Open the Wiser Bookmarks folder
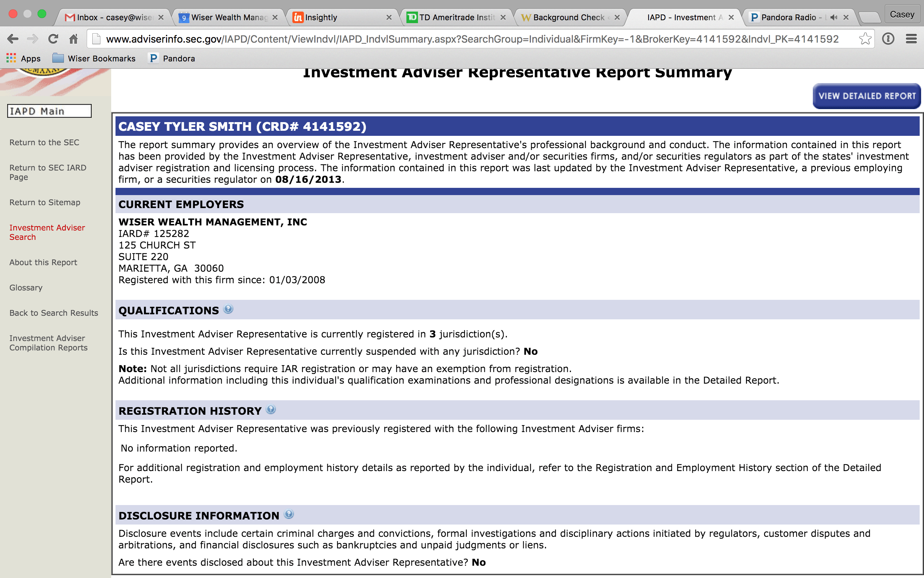 click(x=93, y=59)
